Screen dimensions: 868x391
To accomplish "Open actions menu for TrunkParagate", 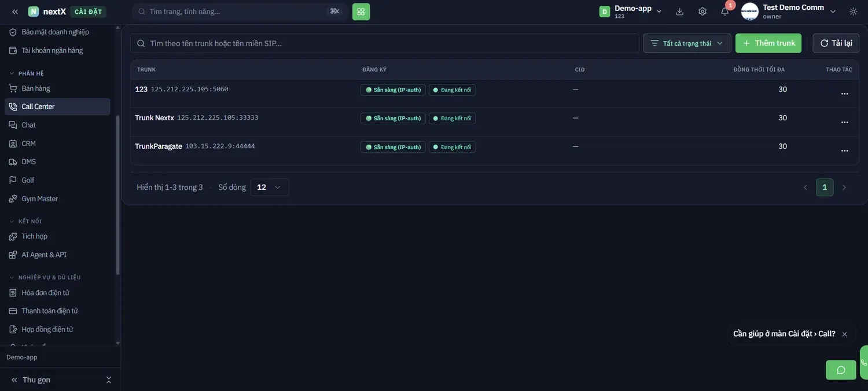I will (845, 150).
